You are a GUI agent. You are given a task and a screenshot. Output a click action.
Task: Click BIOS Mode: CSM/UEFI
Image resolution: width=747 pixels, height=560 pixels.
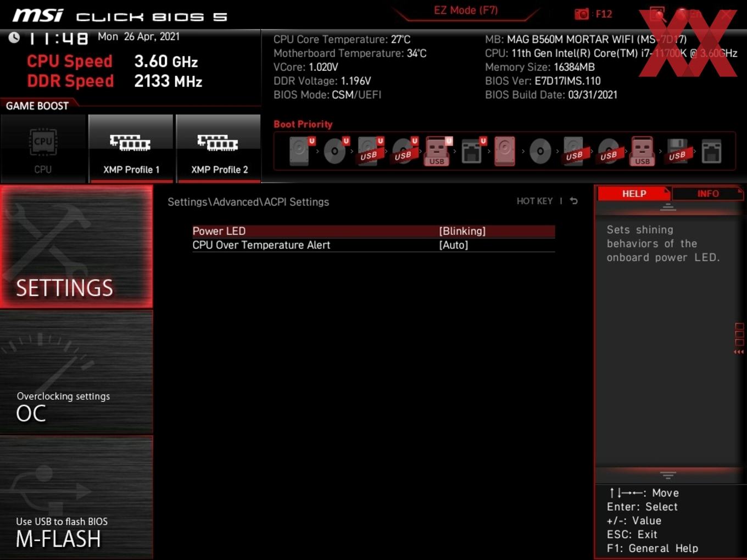[x=327, y=94]
